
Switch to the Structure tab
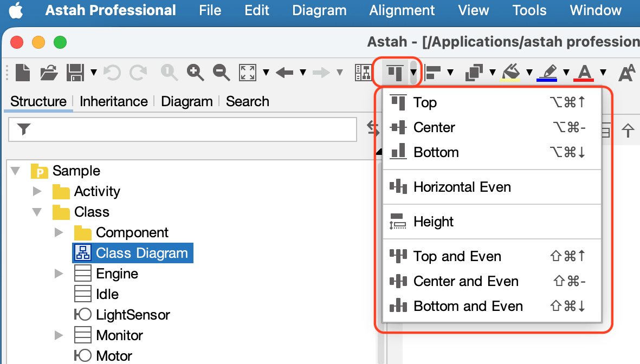38,101
